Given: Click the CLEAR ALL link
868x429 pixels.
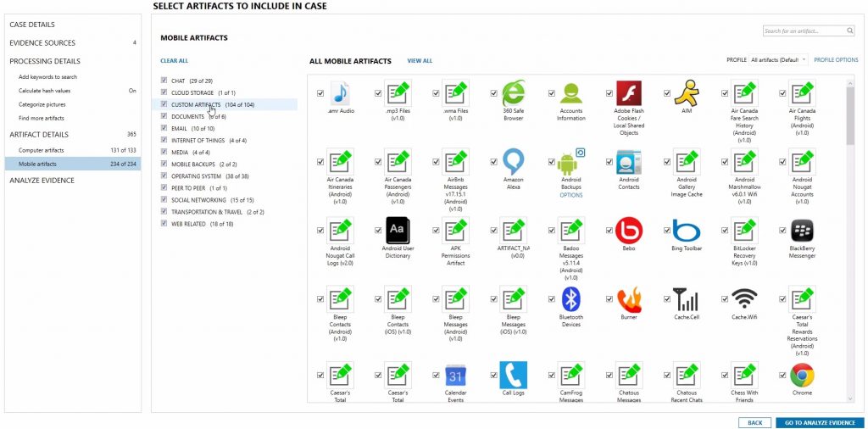Looking at the screenshot, I should click(174, 61).
